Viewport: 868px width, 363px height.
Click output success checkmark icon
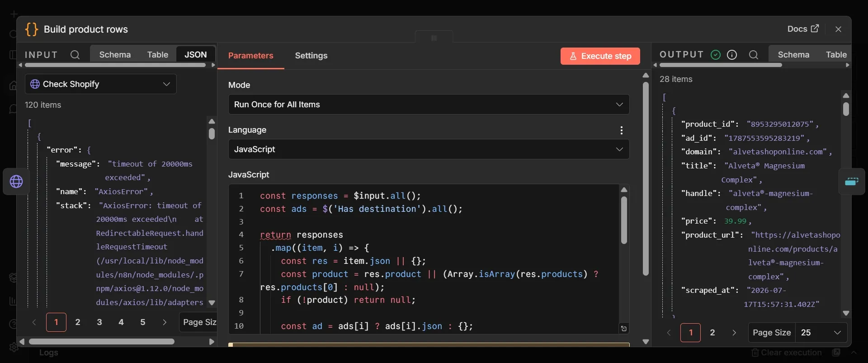[x=716, y=55]
